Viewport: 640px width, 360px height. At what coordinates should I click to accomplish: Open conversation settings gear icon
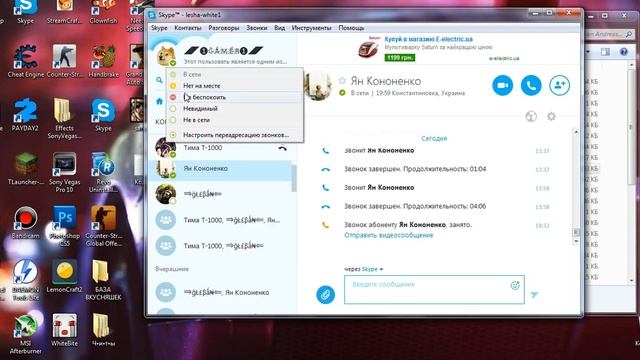pos(551,116)
